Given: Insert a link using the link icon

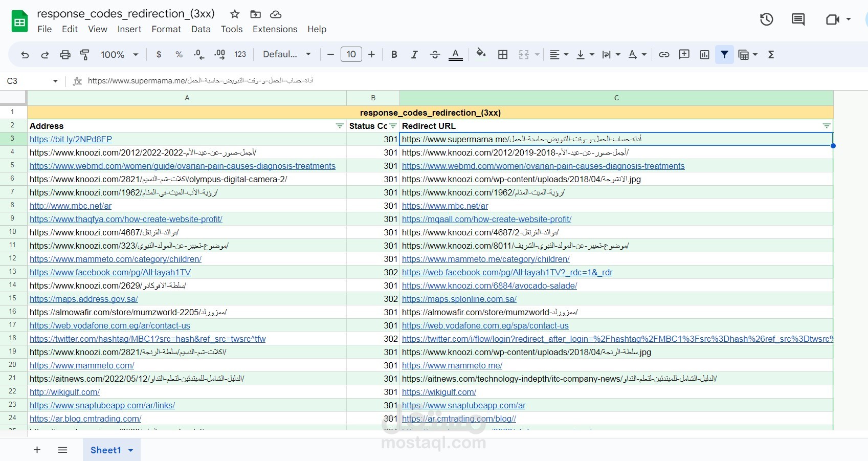Looking at the screenshot, I should [x=664, y=55].
